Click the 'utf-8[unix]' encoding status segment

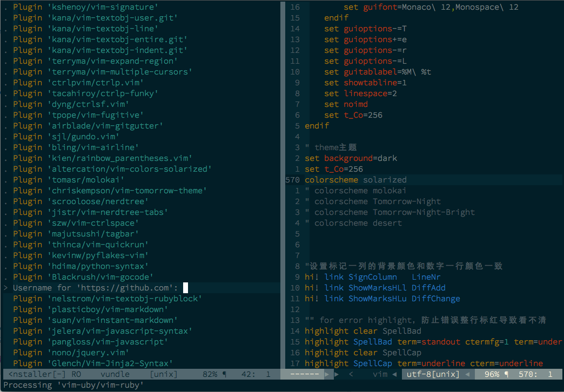click(432, 374)
